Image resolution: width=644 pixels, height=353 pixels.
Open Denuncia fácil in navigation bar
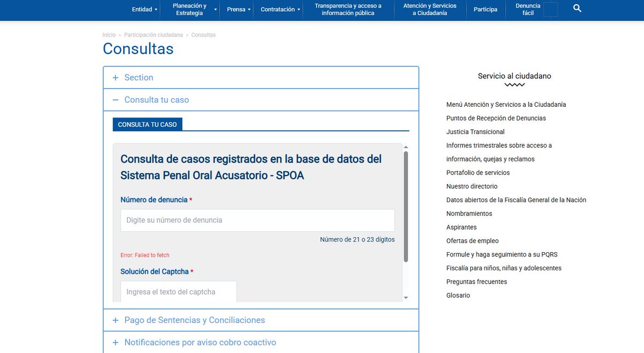point(528,9)
